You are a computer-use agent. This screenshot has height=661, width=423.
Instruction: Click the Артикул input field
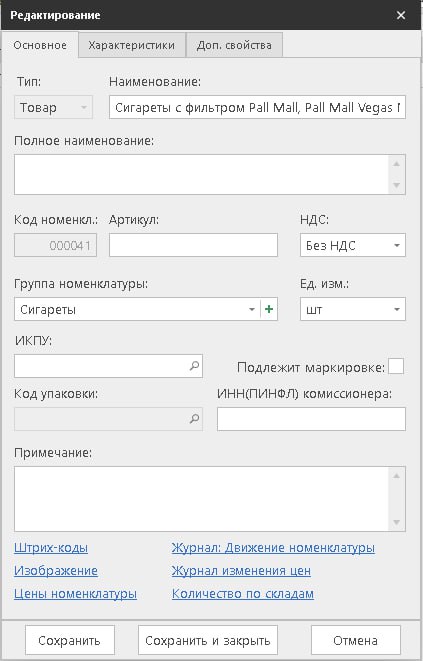pyautogui.click(x=193, y=245)
